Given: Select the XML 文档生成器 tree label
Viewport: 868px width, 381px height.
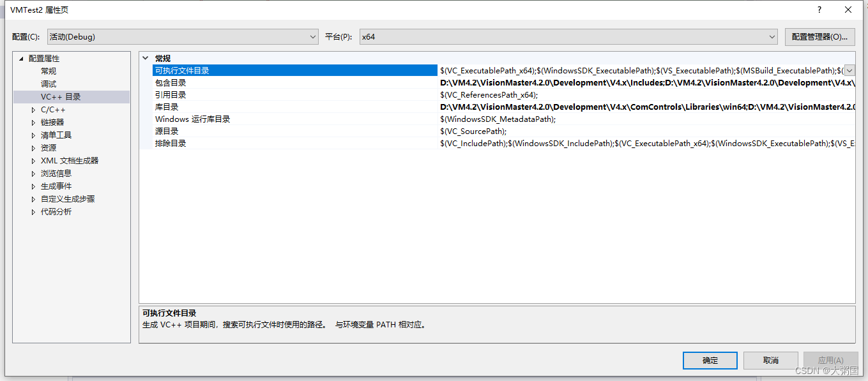Looking at the screenshot, I should (x=70, y=161).
